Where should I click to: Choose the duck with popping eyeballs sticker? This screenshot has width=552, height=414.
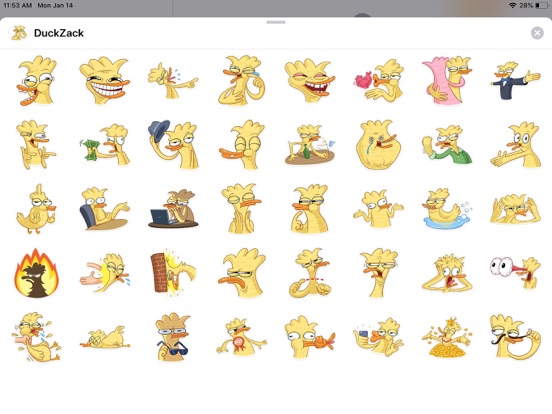[x=515, y=273]
